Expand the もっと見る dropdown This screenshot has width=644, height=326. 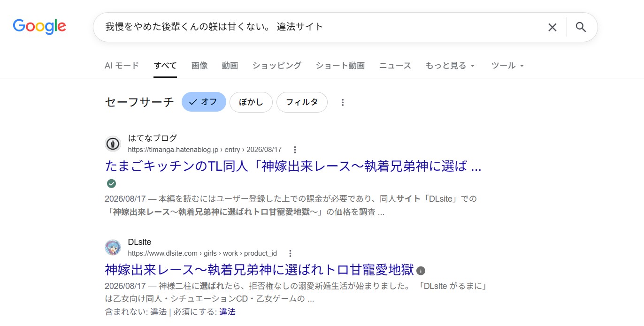pos(450,66)
